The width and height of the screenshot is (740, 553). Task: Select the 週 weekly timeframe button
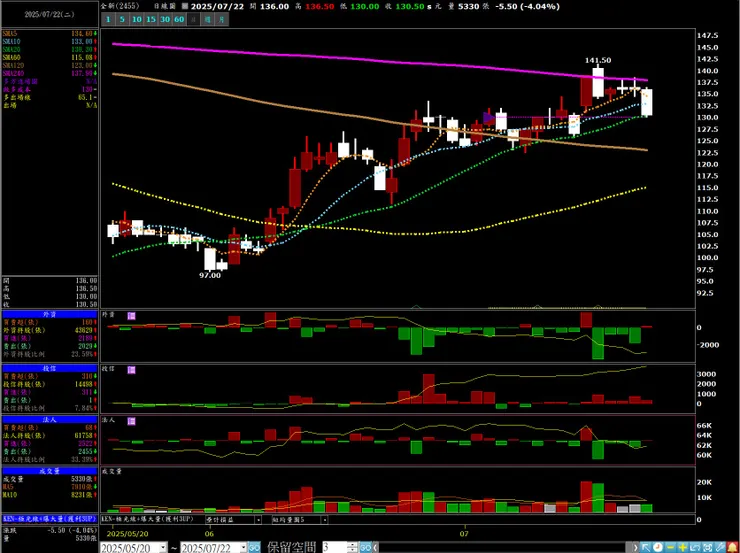(x=208, y=19)
